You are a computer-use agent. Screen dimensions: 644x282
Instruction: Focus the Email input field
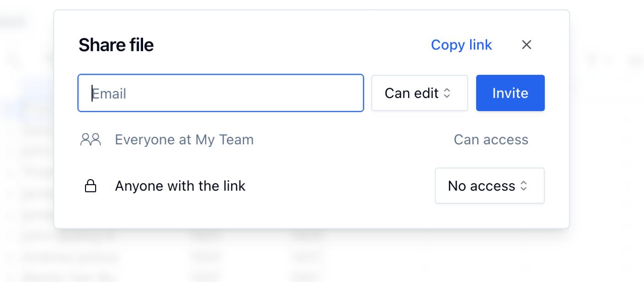[221, 93]
